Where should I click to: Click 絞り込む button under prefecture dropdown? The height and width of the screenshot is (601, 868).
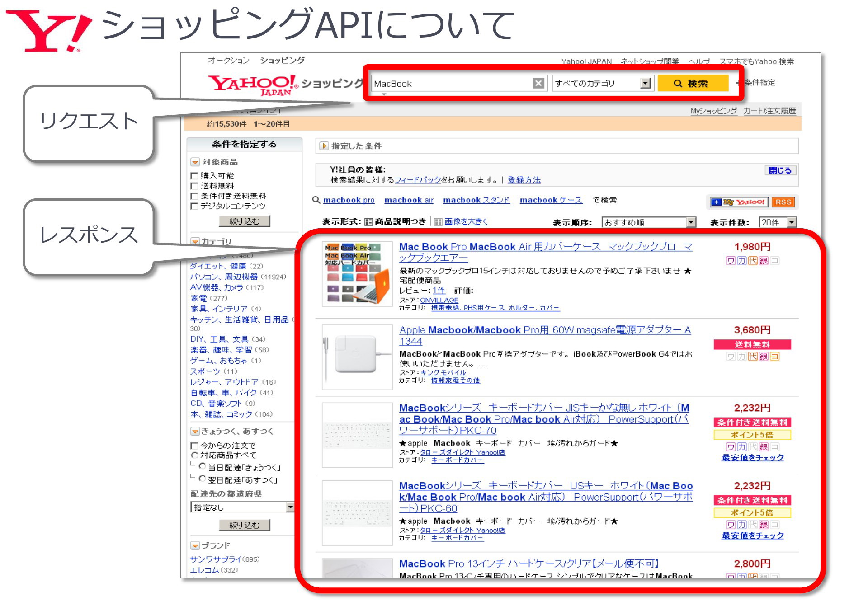coord(244,525)
